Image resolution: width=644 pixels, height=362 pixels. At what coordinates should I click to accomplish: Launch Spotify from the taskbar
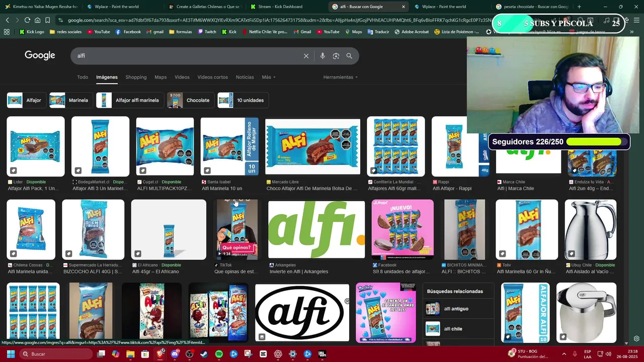coord(219,354)
